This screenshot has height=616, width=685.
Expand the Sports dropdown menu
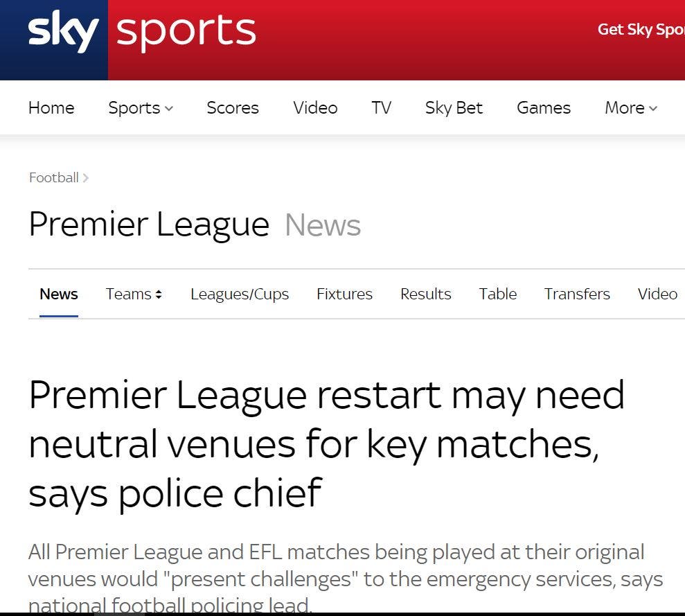coord(141,108)
